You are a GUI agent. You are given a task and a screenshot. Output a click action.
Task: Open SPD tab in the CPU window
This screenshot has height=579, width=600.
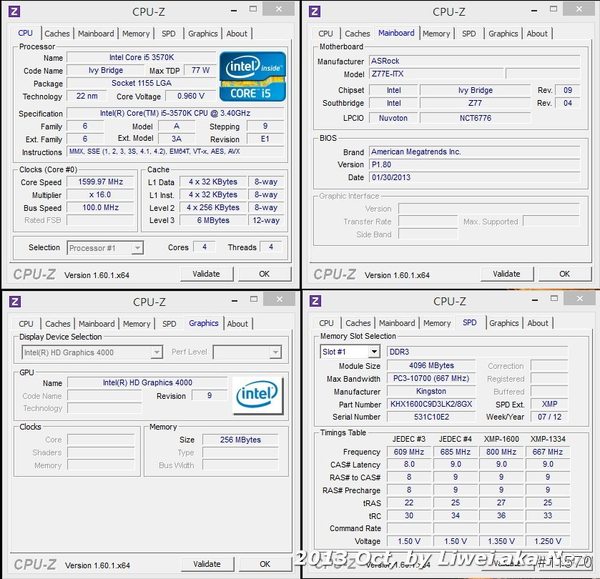[x=168, y=34]
